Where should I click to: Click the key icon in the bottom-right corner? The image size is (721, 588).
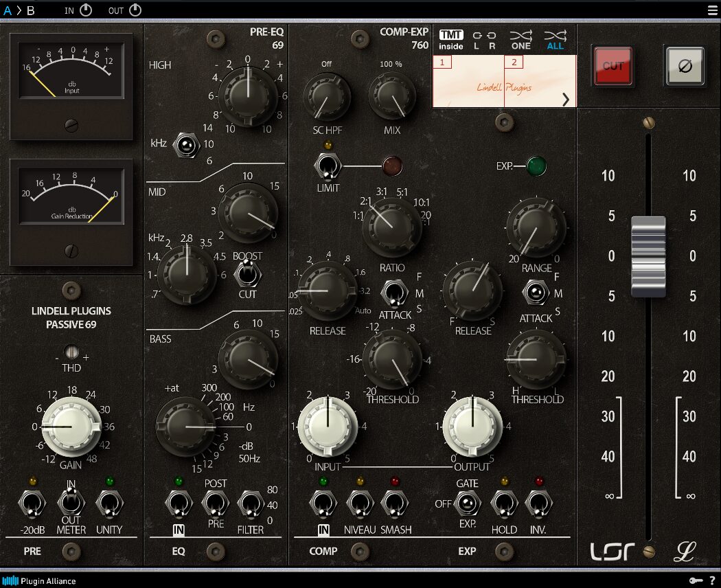click(696, 580)
